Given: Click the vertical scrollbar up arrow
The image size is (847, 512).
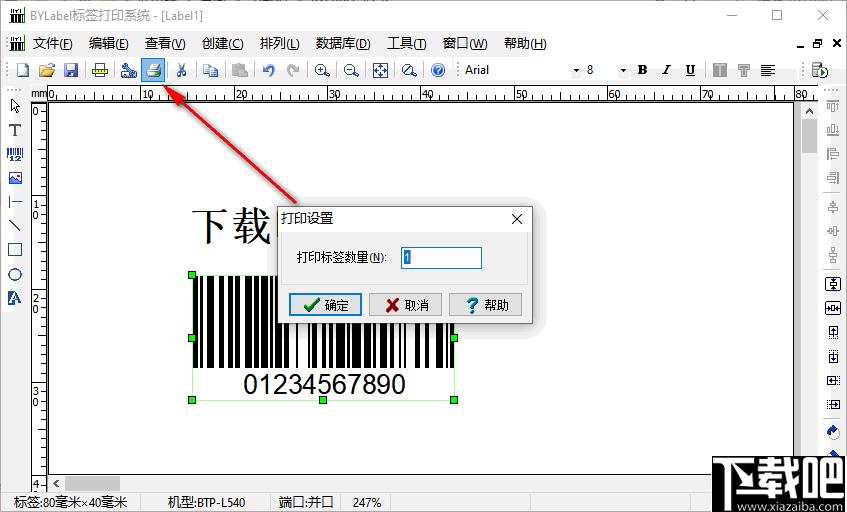Looking at the screenshot, I should [x=809, y=111].
